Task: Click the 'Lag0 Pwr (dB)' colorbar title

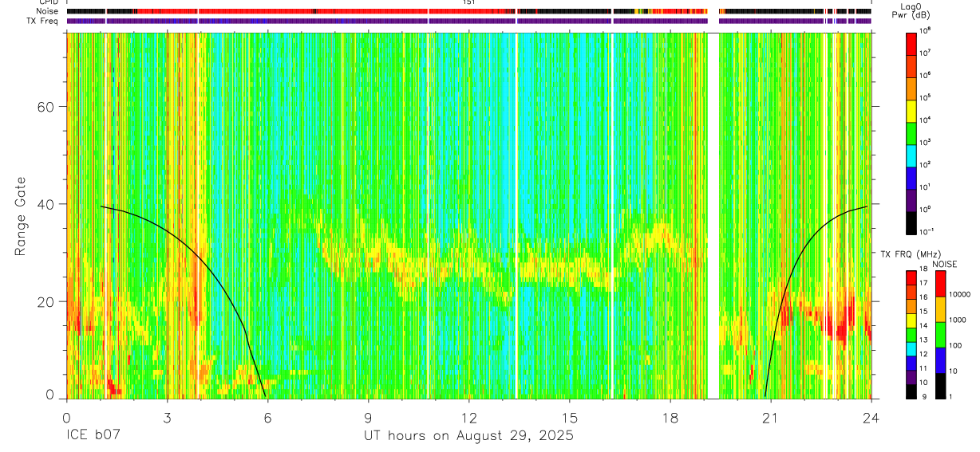Action: [x=912, y=10]
